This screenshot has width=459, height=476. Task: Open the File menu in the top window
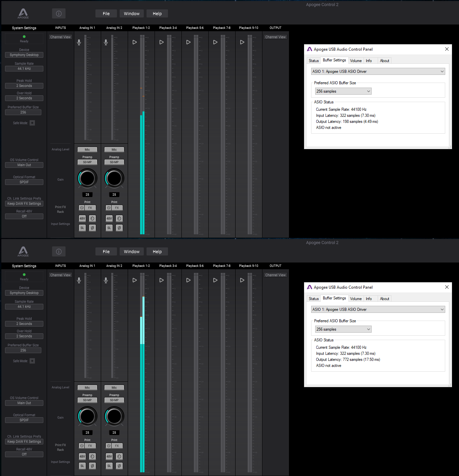pyautogui.click(x=106, y=13)
